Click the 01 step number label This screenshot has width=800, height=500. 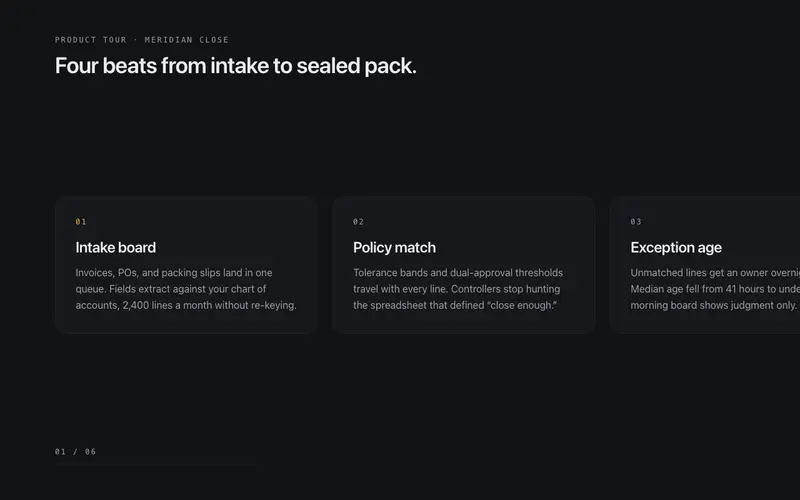click(x=81, y=221)
